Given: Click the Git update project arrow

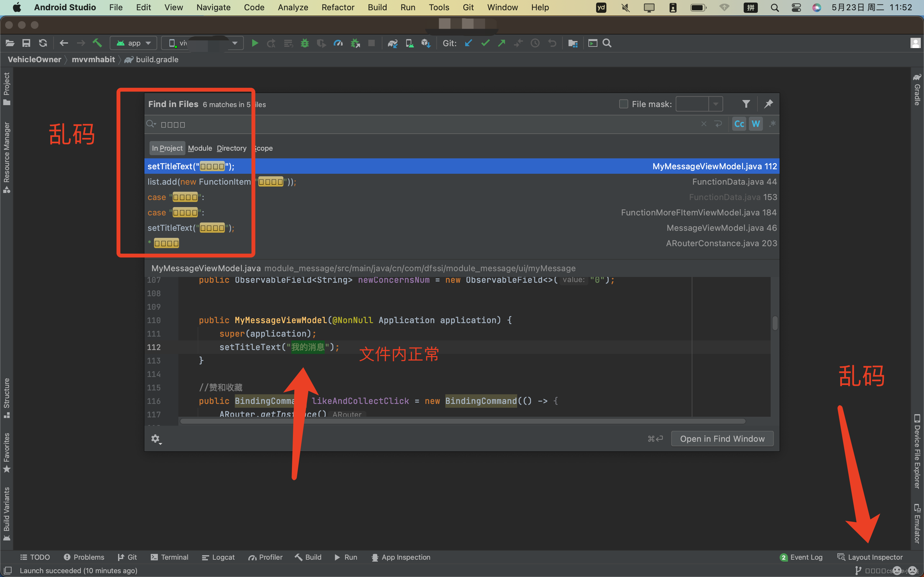Looking at the screenshot, I should [x=468, y=43].
